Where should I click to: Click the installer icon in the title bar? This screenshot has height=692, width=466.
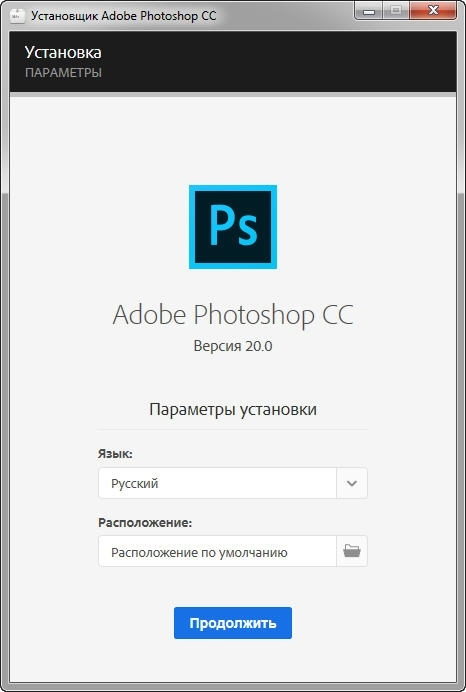click(x=18, y=16)
